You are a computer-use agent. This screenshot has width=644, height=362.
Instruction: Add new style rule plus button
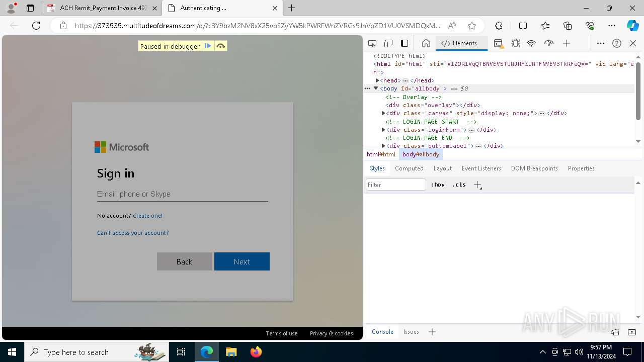tap(477, 185)
